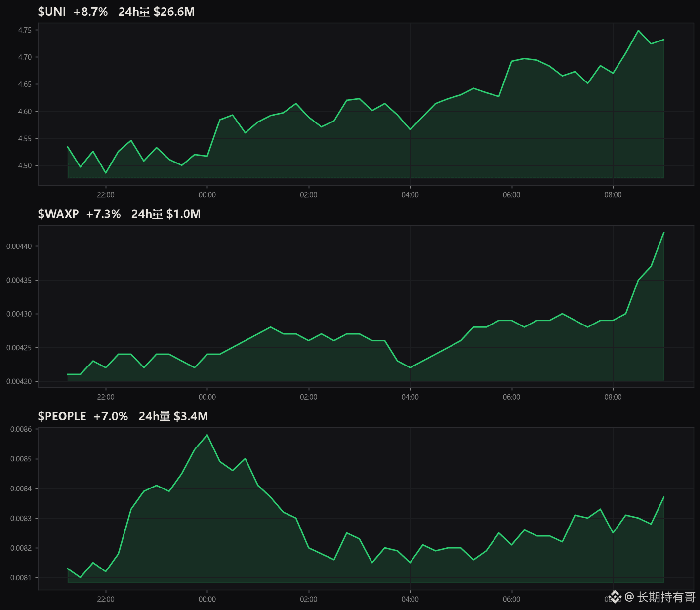The image size is (700, 610).
Task: Pick 08:00 on the $WAXP time axis
Action: point(613,397)
